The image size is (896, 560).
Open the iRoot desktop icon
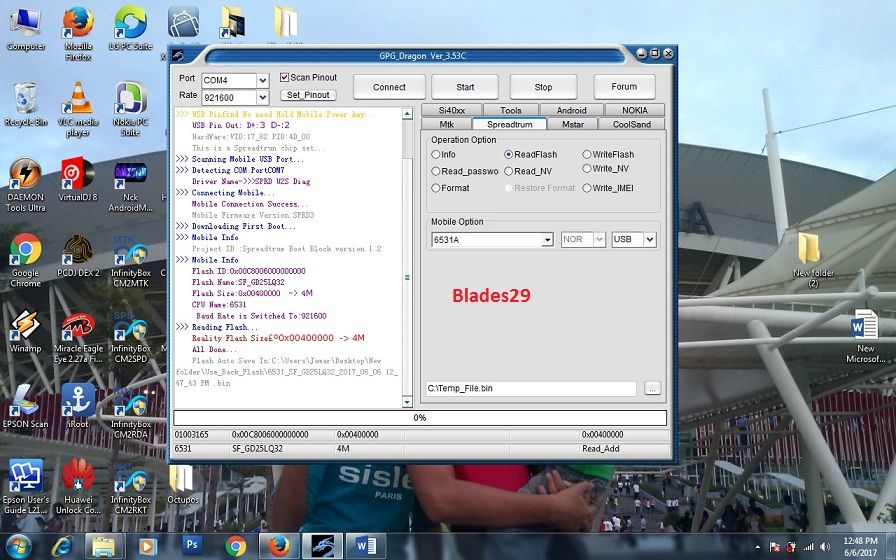[78, 402]
